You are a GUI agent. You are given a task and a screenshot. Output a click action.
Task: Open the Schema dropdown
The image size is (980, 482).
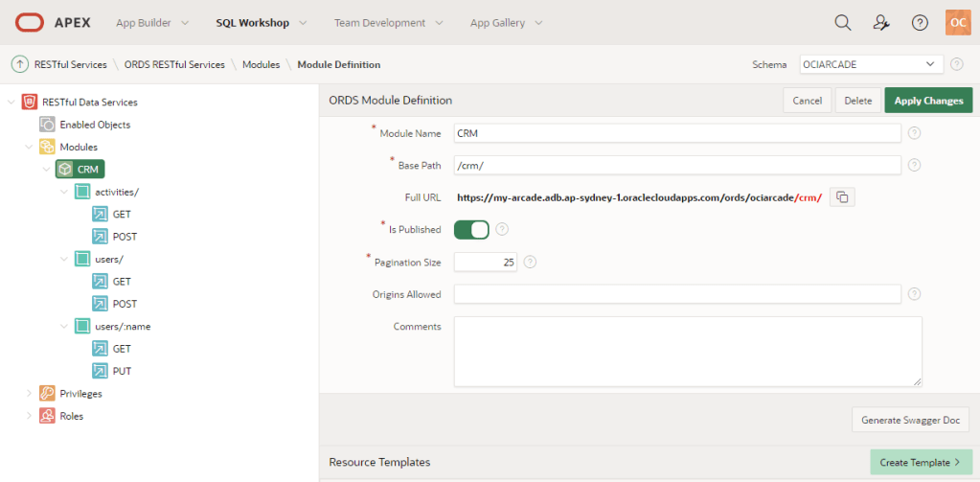[x=870, y=64]
